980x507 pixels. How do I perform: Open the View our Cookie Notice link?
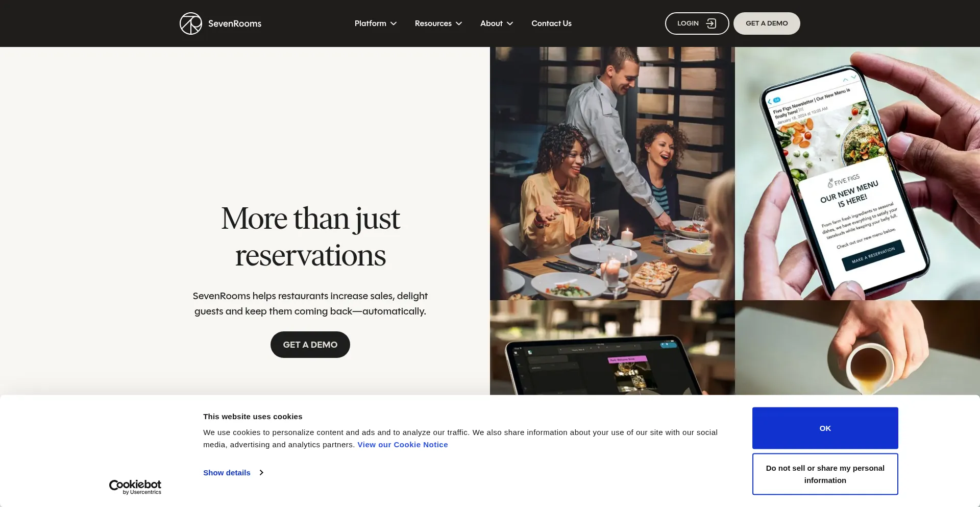click(403, 445)
